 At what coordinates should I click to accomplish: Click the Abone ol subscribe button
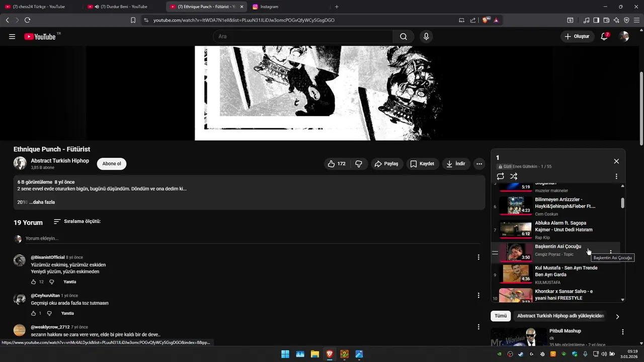(x=112, y=164)
